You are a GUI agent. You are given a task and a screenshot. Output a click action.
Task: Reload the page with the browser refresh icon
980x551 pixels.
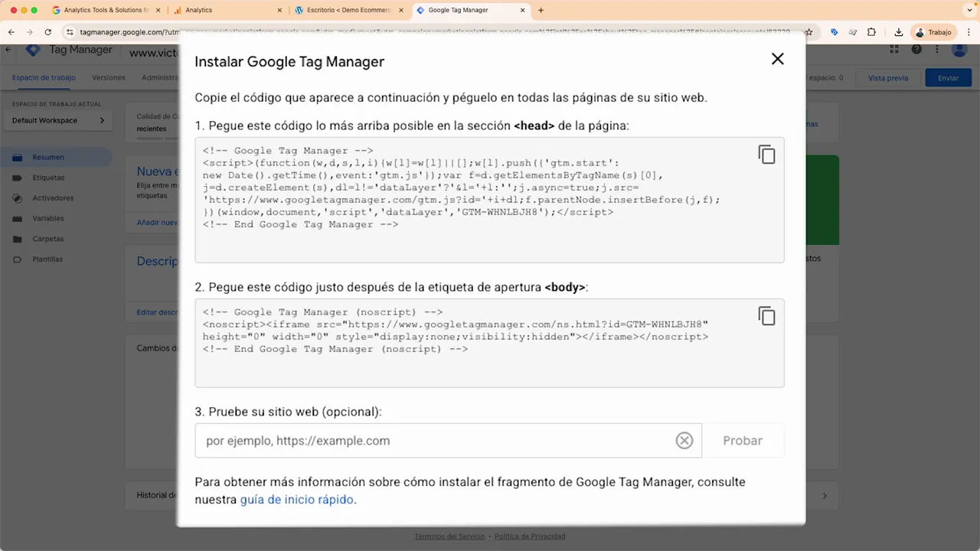pyautogui.click(x=47, y=32)
